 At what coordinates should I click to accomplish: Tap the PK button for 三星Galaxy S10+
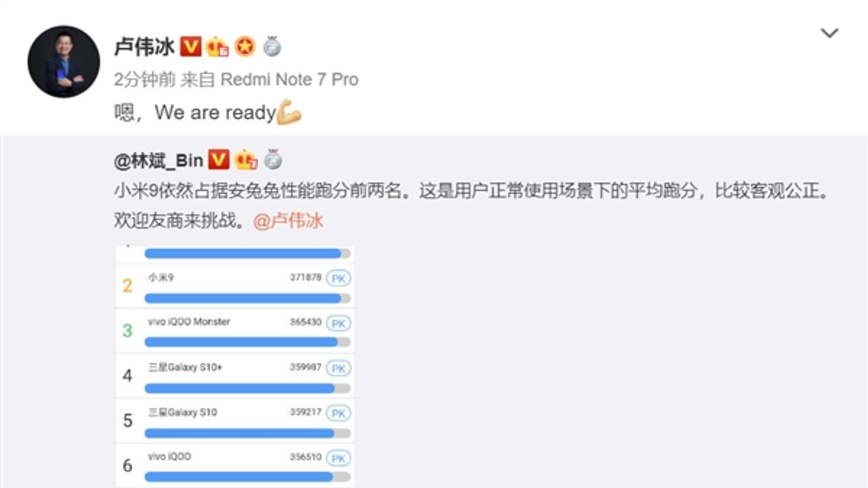pos(339,369)
